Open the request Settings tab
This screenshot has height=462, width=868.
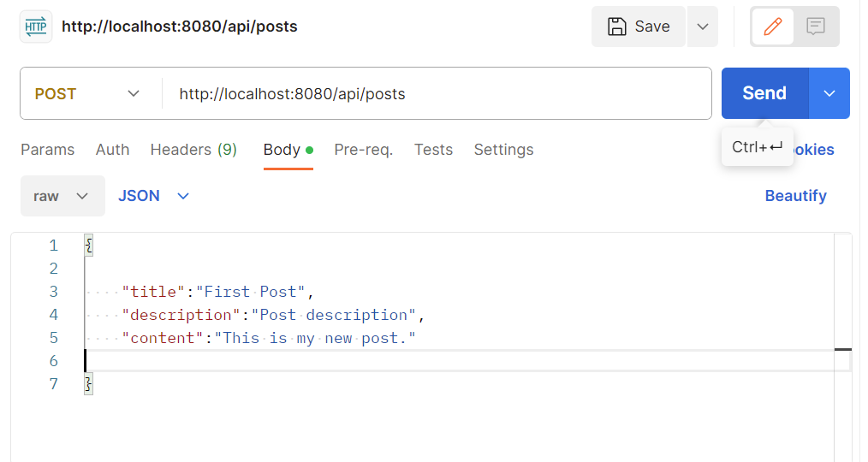[503, 150]
